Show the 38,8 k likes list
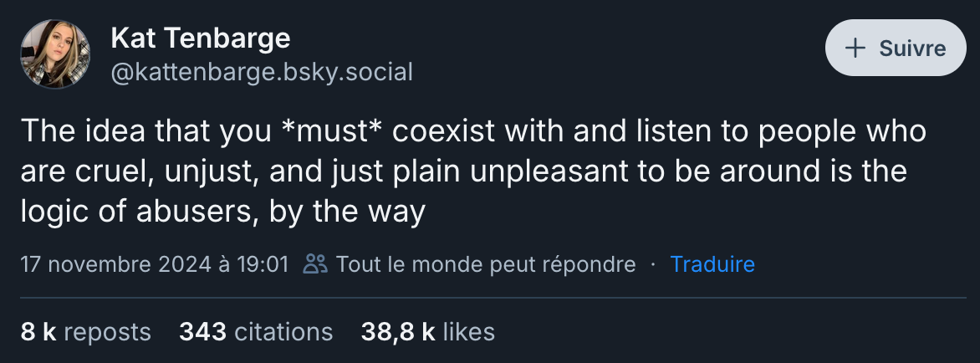This screenshot has height=363, width=980. (427, 332)
